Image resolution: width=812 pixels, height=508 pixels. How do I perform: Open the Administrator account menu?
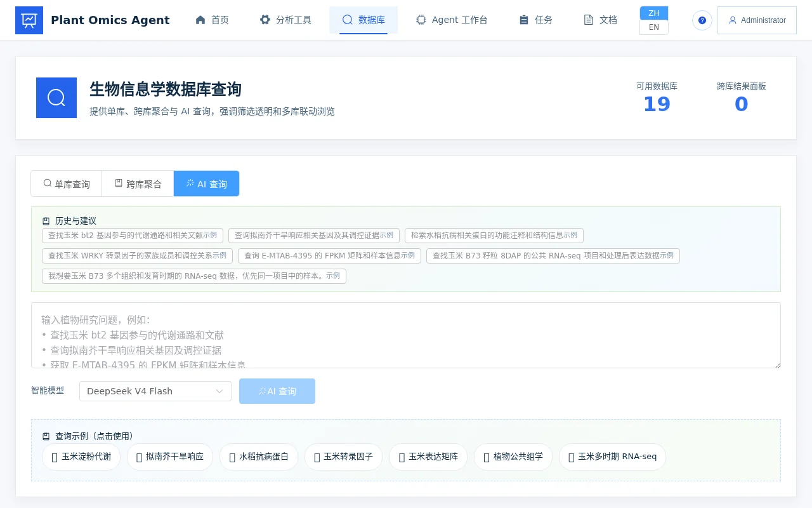(757, 20)
